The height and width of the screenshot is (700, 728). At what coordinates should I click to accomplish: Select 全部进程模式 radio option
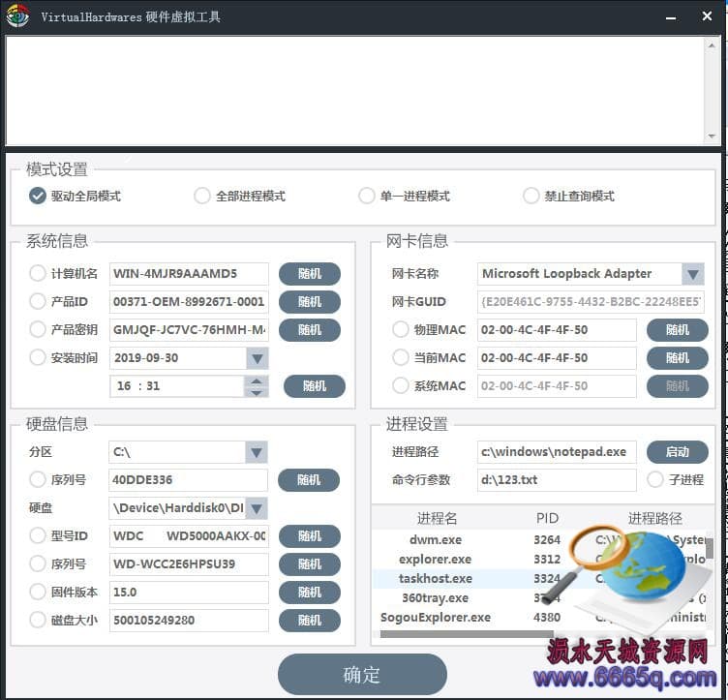click(x=202, y=196)
